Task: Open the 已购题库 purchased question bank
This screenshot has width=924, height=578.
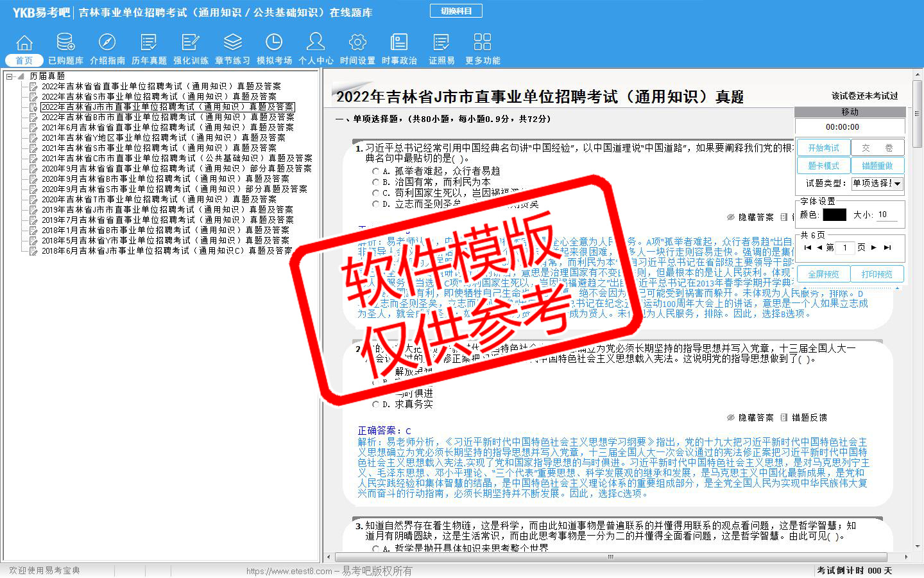Action: tap(65, 49)
